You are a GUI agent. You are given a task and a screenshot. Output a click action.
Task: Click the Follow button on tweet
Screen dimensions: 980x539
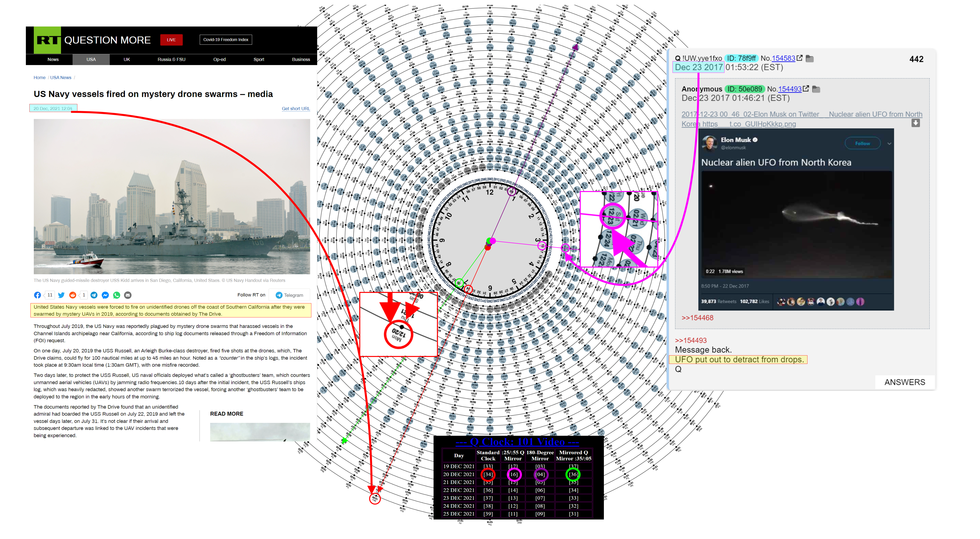[863, 143]
